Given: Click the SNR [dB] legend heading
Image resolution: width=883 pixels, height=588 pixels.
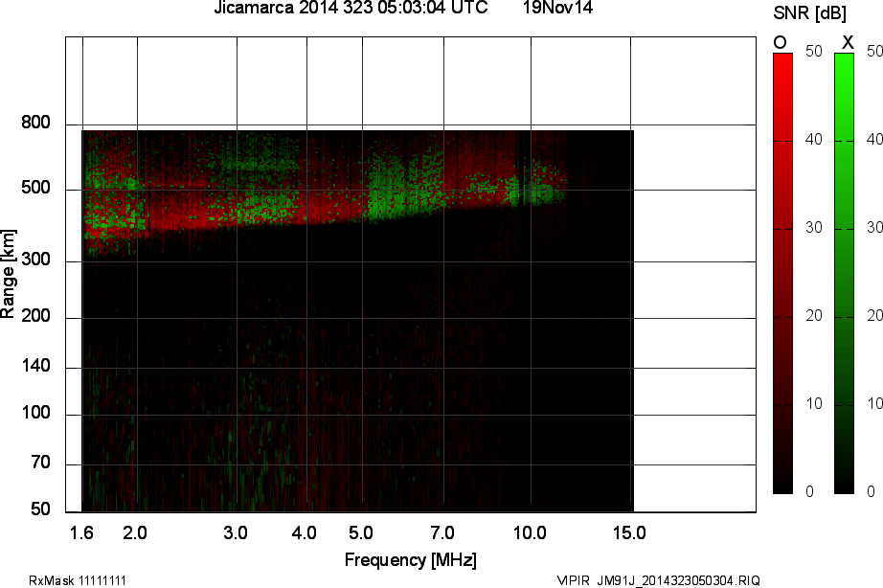Looking at the screenshot, I should click(809, 13).
